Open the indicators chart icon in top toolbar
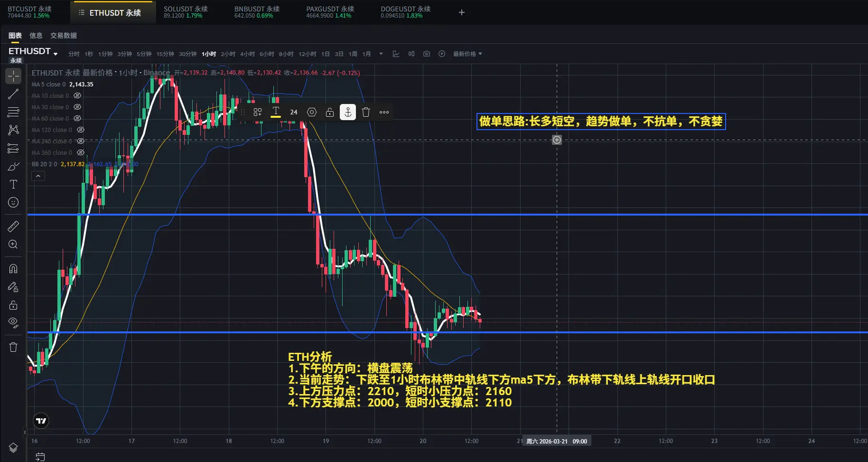The image size is (868, 462). point(396,54)
